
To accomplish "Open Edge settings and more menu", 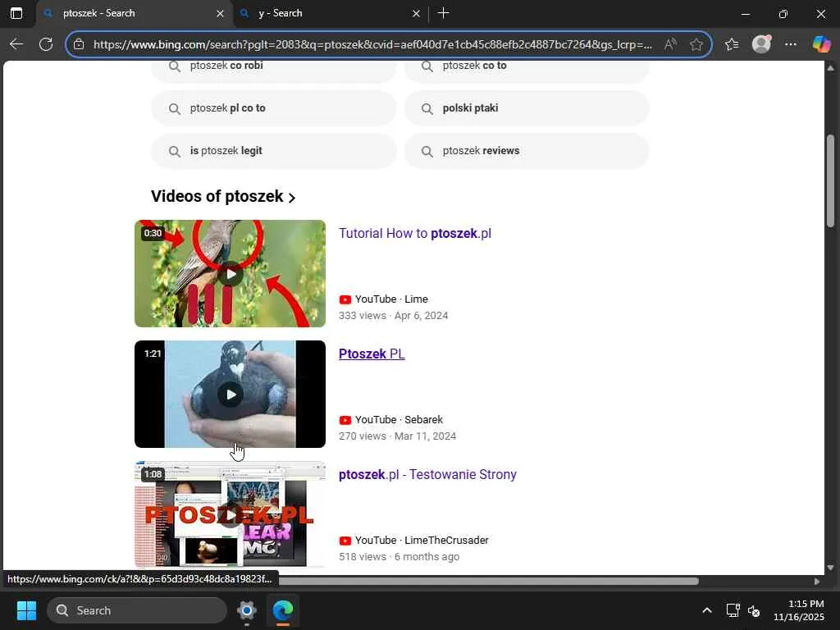I will (x=791, y=44).
